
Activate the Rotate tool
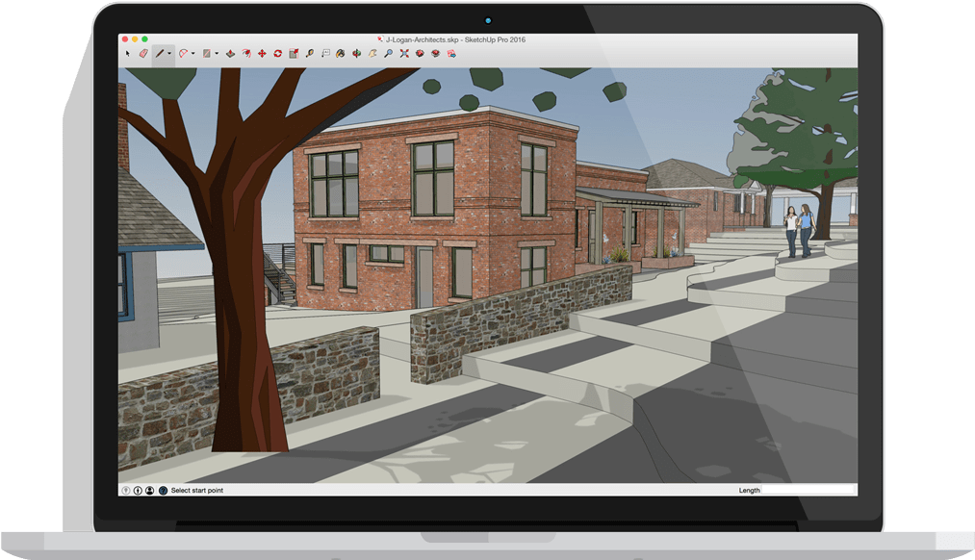point(277,55)
